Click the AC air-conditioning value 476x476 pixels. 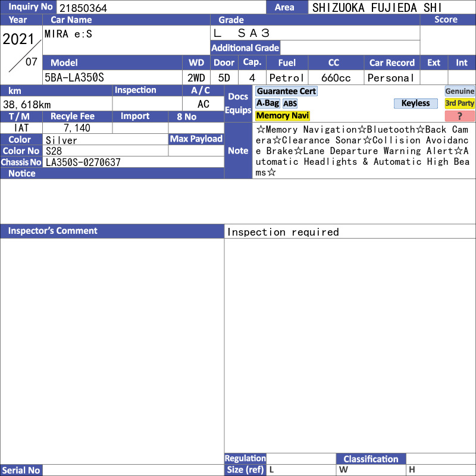coord(203,104)
